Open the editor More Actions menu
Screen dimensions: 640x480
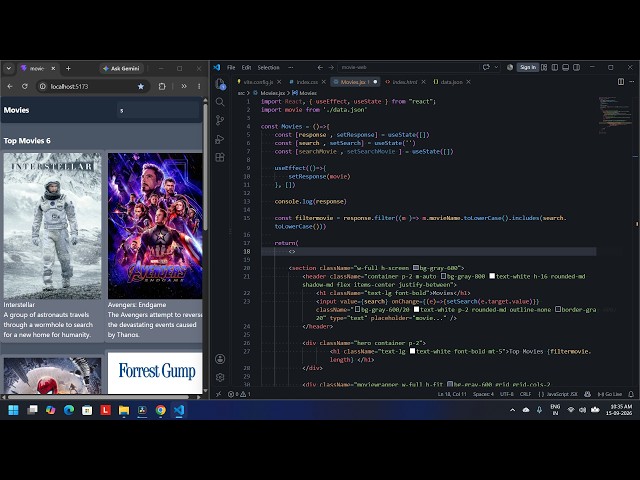[632, 82]
